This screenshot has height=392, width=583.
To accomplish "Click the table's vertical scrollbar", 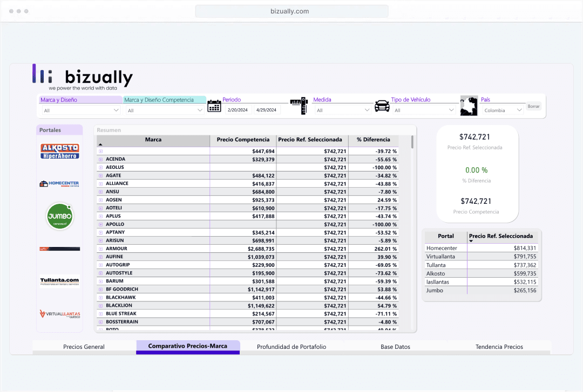I will [413, 142].
